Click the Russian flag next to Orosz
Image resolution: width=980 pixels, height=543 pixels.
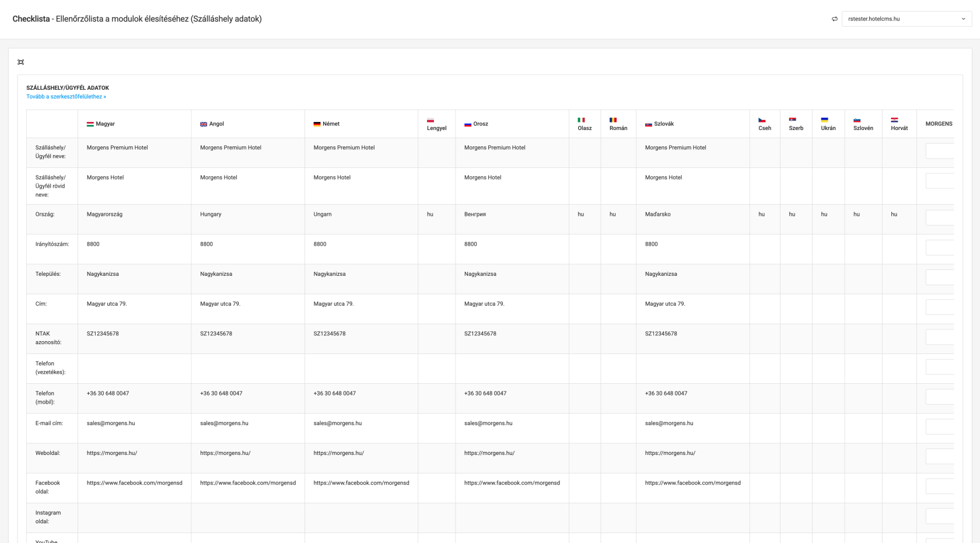tap(468, 124)
